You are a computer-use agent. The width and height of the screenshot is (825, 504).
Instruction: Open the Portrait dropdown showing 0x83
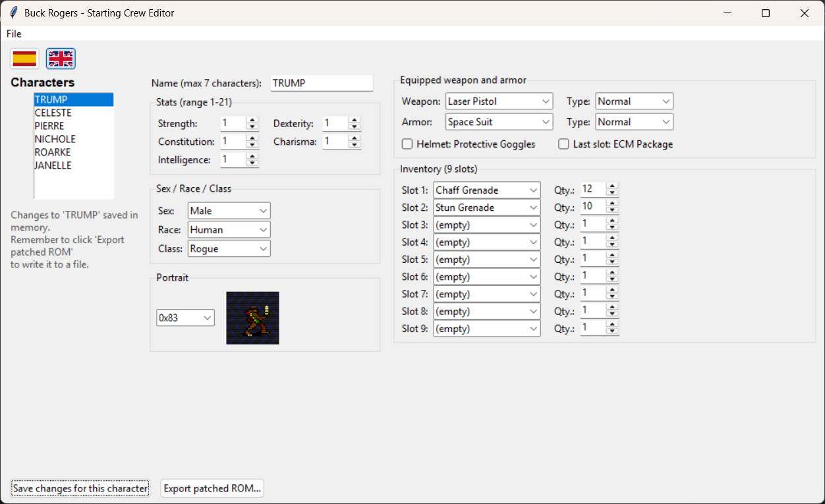click(185, 318)
